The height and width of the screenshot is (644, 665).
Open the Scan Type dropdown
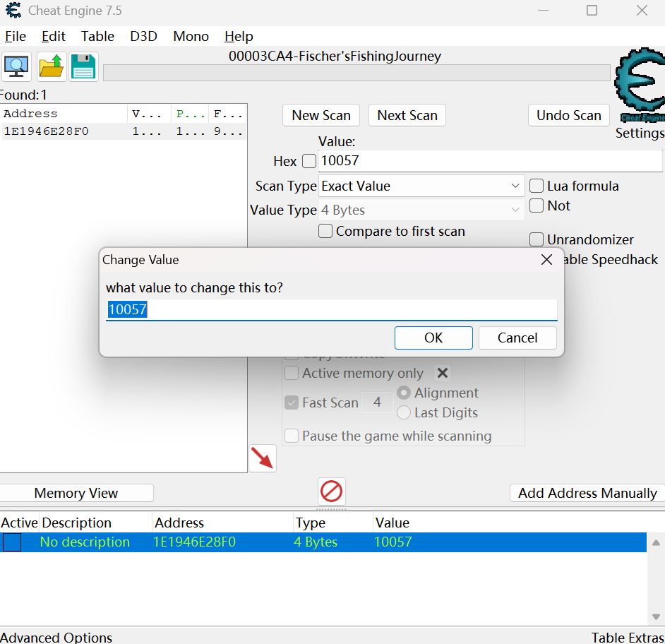421,186
